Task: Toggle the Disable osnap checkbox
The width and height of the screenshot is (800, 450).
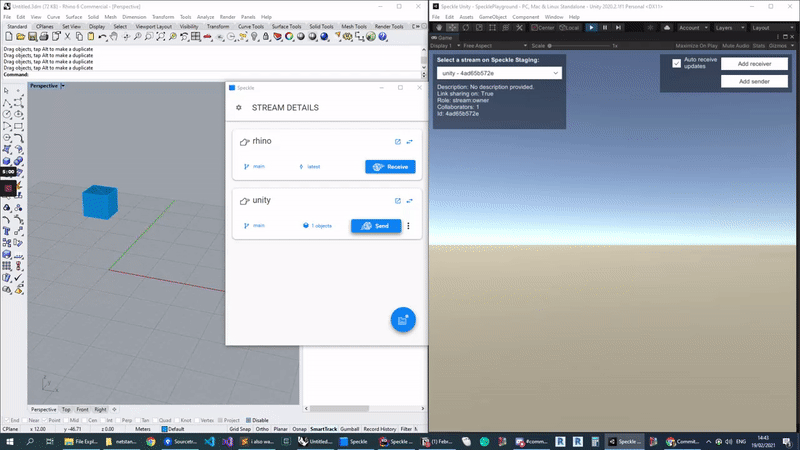Action: [247, 420]
